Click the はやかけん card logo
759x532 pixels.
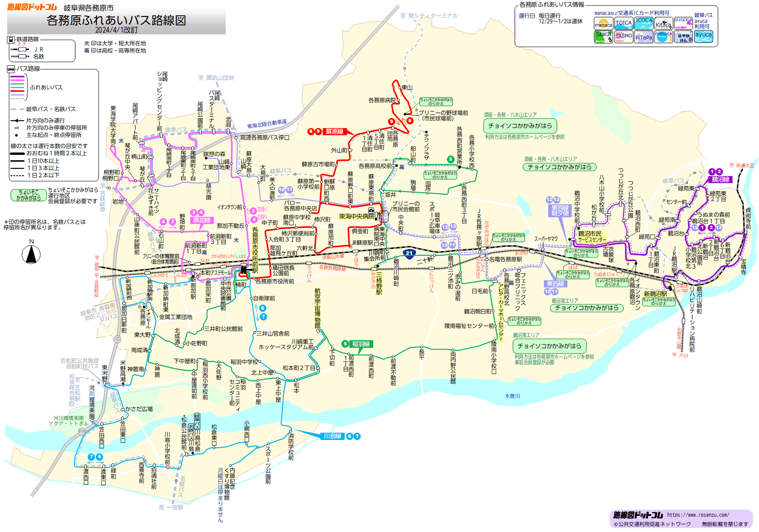pos(683,36)
